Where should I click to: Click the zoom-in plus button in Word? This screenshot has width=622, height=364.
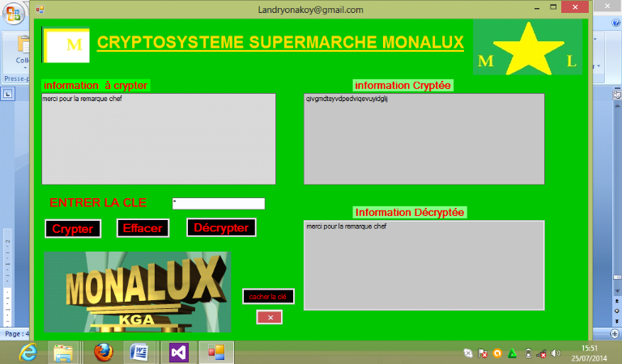pyautogui.click(x=615, y=334)
